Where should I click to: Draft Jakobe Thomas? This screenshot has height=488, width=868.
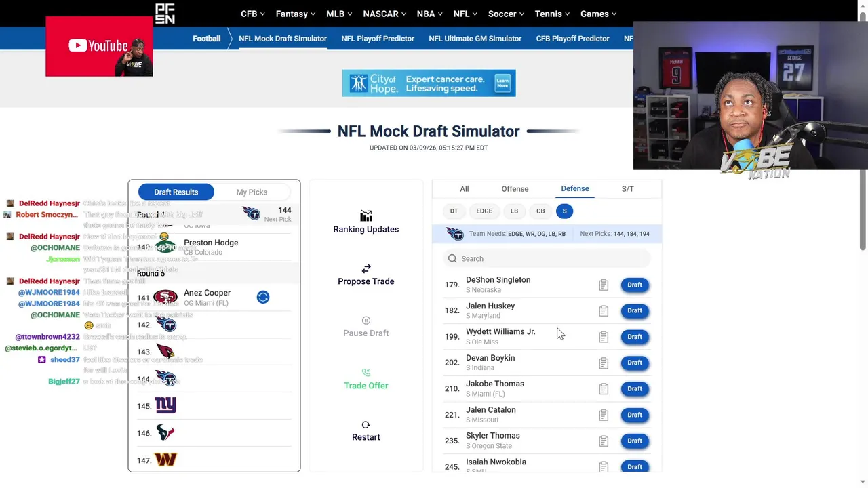[x=635, y=388]
